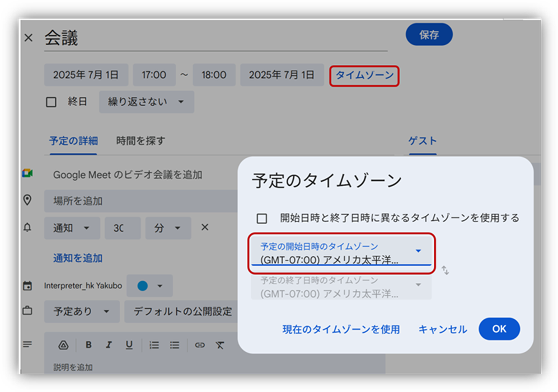This screenshot has width=558, height=392.
Task: Remove the 30 minute notification
Action: pos(205,228)
